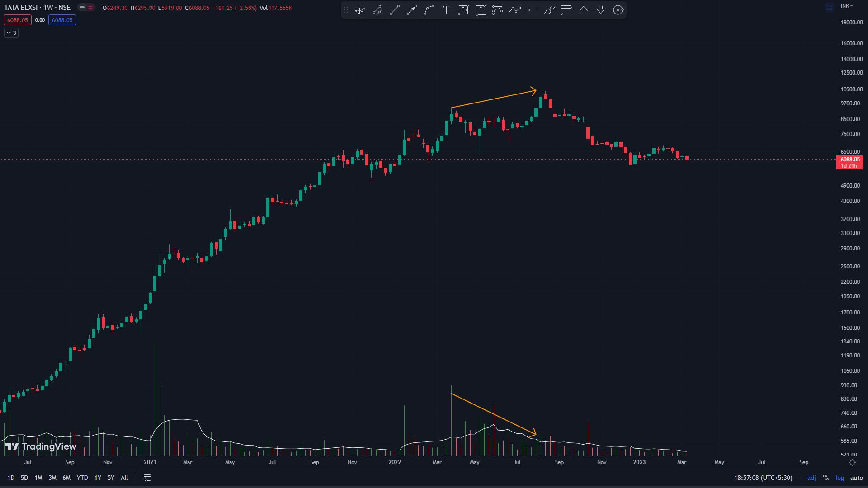Toggle auto scale mode

point(856,478)
